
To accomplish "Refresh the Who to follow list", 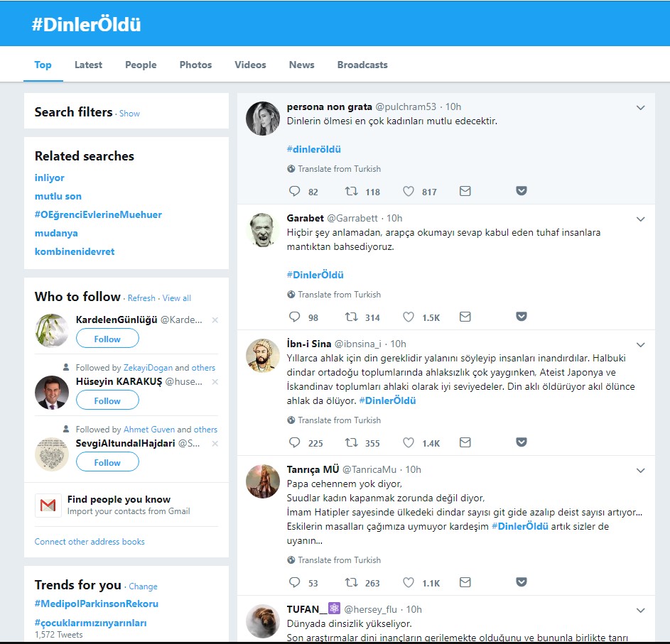I will pos(141,298).
